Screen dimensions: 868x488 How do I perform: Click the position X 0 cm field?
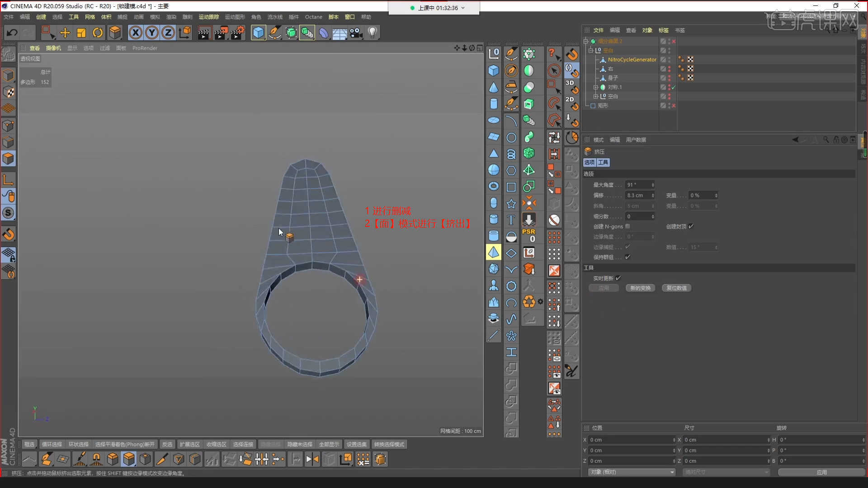tap(632, 440)
